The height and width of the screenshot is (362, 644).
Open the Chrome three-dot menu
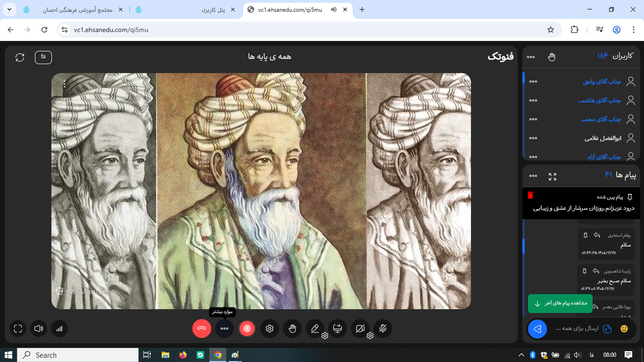tap(633, 30)
